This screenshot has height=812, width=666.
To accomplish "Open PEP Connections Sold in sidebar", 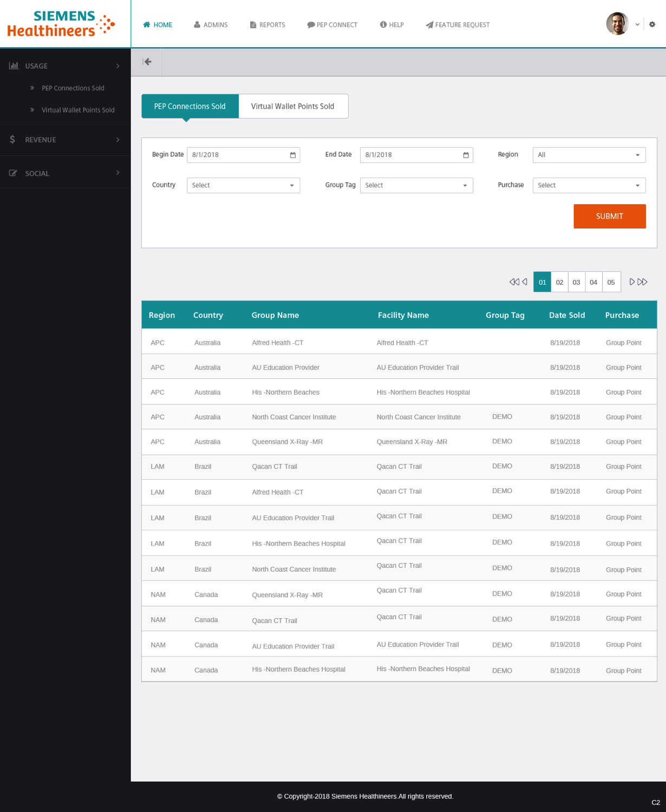I will tap(73, 88).
